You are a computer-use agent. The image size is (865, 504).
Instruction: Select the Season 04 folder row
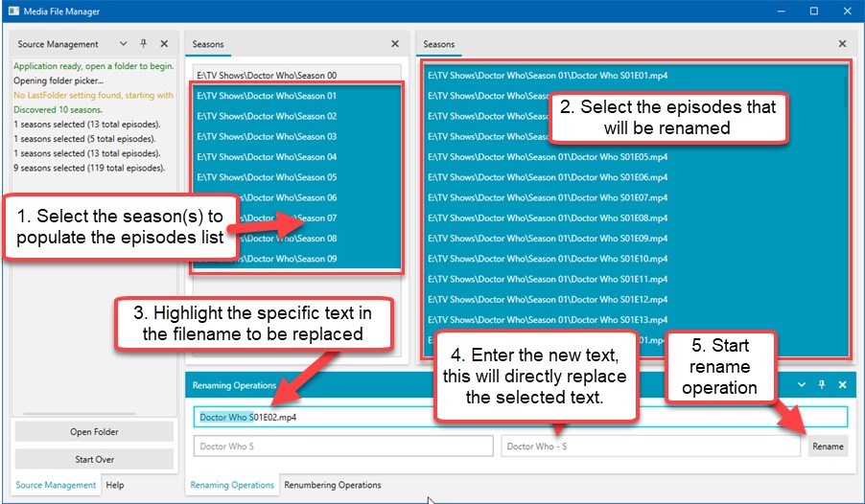point(296,156)
